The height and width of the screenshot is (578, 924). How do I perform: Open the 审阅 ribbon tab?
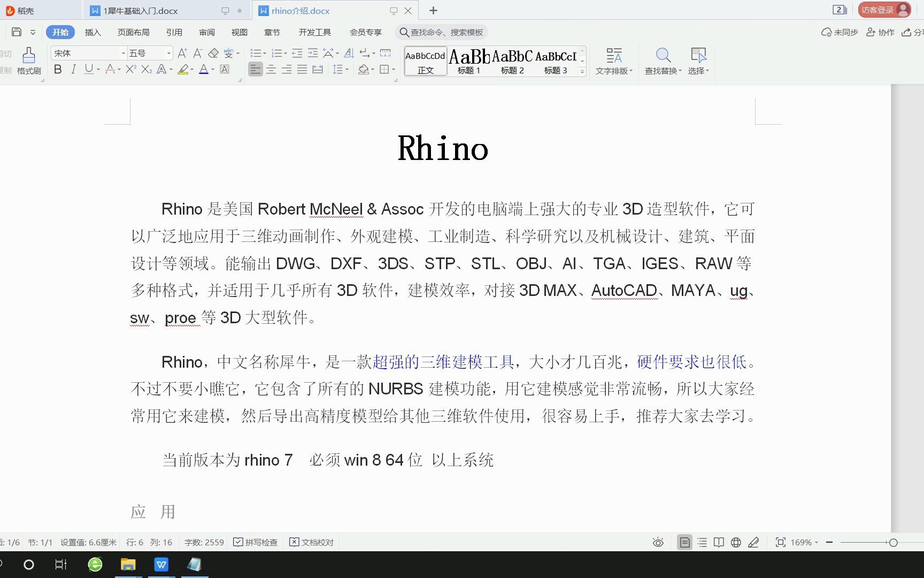[x=207, y=32]
